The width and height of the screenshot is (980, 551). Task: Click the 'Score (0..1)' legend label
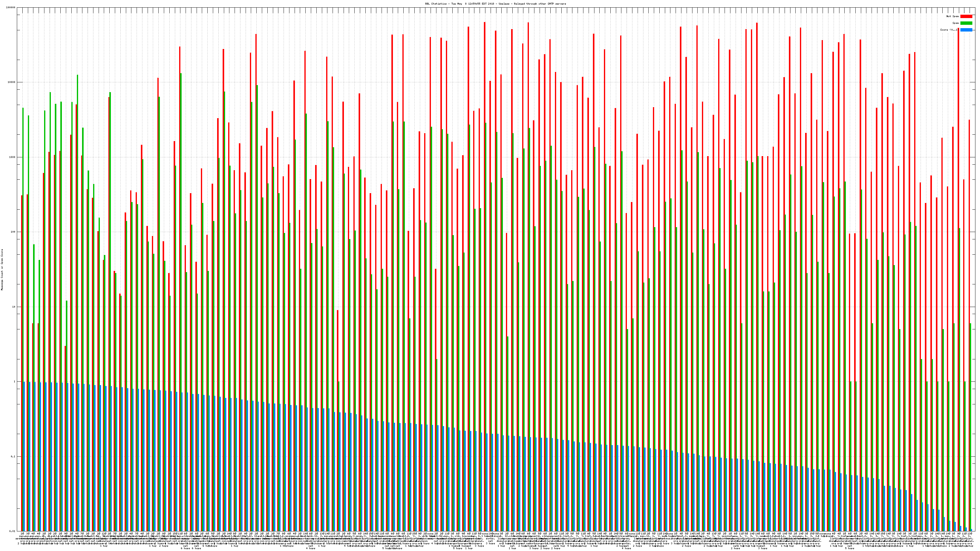(950, 30)
